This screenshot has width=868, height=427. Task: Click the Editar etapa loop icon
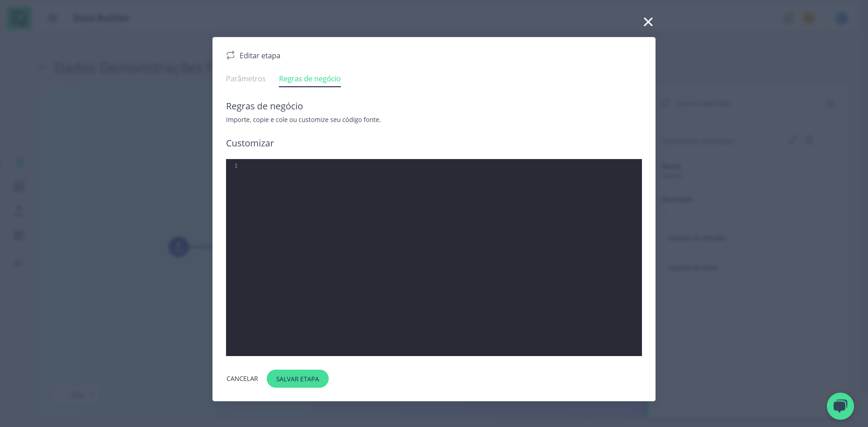coord(231,55)
